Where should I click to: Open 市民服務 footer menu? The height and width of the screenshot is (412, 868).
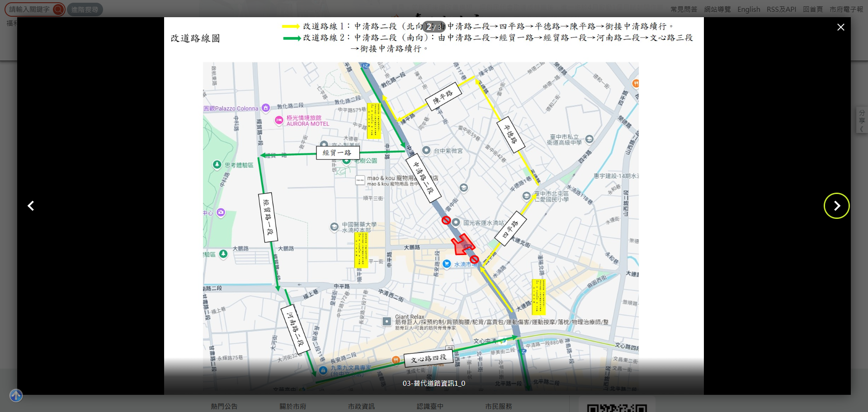coord(499,406)
